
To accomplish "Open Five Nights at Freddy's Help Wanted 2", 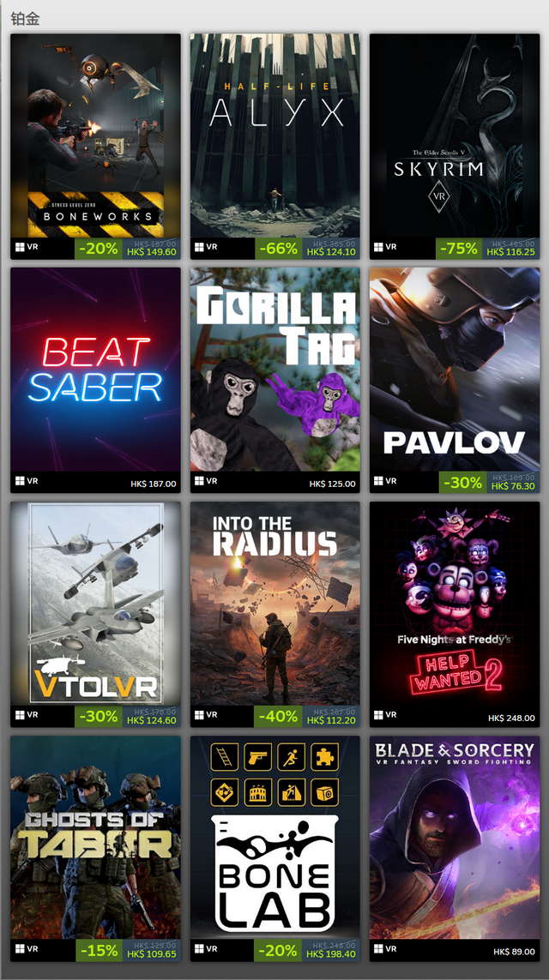I will point(455,603).
